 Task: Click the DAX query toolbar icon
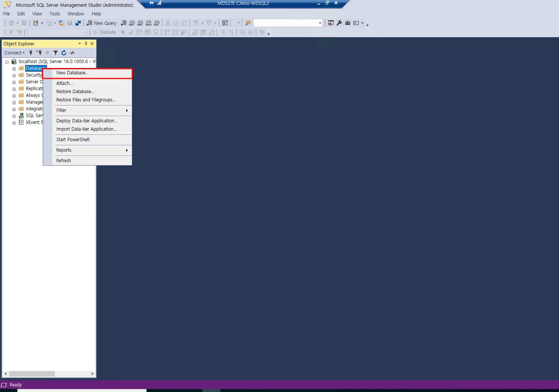tap(157, 23)
